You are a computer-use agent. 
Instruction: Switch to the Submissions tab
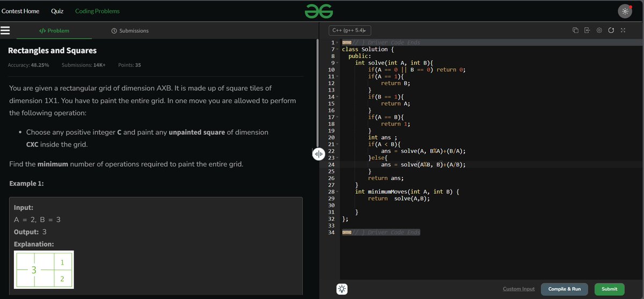[x=129, y=31]
